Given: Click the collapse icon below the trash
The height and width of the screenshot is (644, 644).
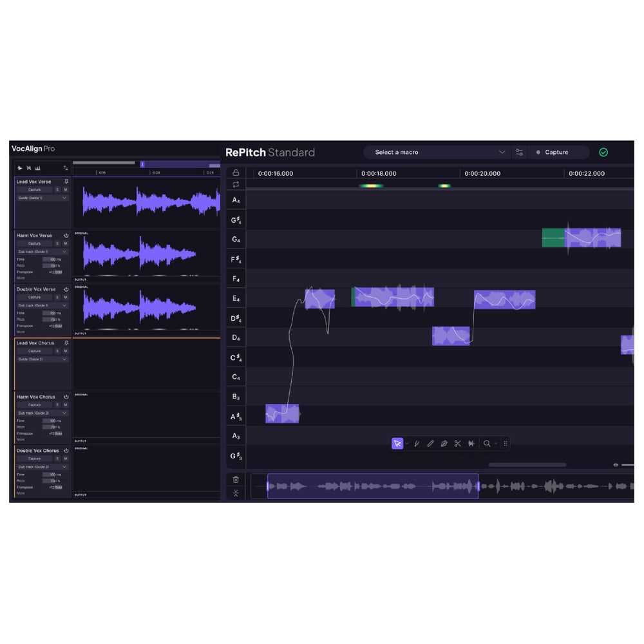Looking at the screenshot, I should tap(236, 493).
